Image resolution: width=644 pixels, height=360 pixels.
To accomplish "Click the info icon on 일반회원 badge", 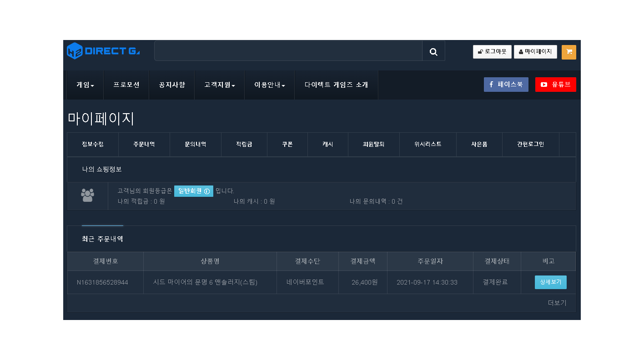I will click(x=207, y=191).
